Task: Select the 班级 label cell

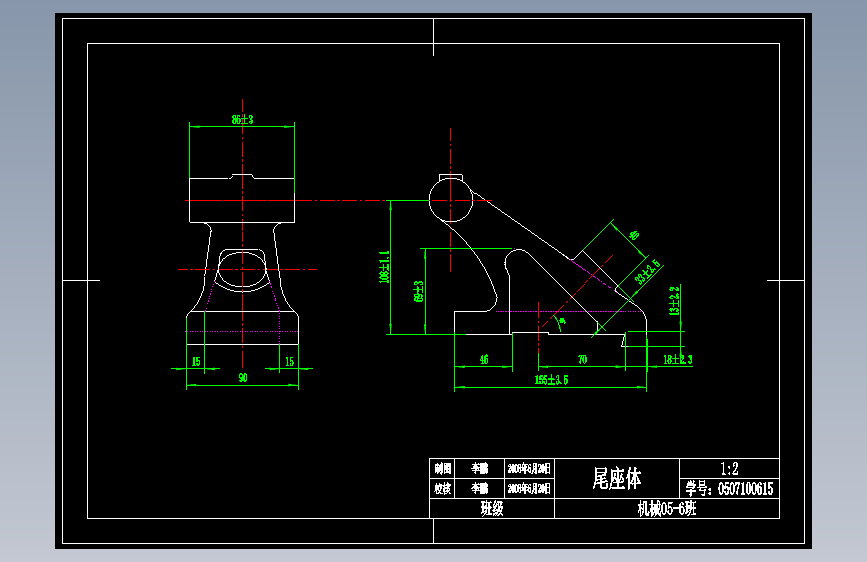Action: point(492,509)
